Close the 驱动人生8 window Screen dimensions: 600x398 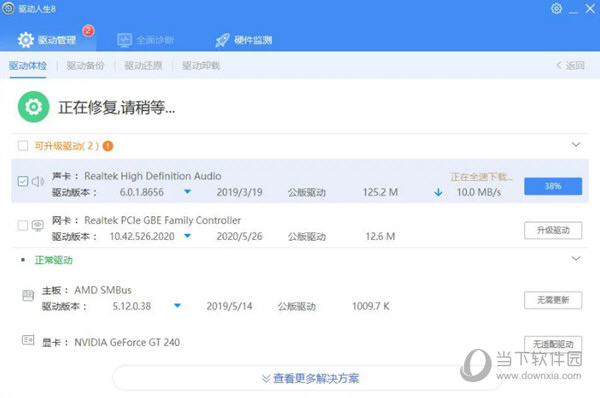pyautogui.click(x=590, y=8)
